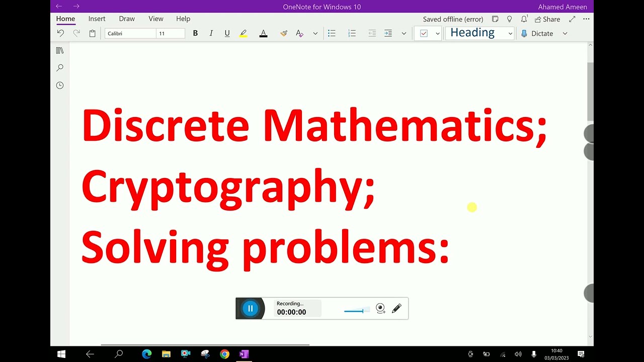Open the Draw tab
Viewport: 644px width, 362px height.
127,19
